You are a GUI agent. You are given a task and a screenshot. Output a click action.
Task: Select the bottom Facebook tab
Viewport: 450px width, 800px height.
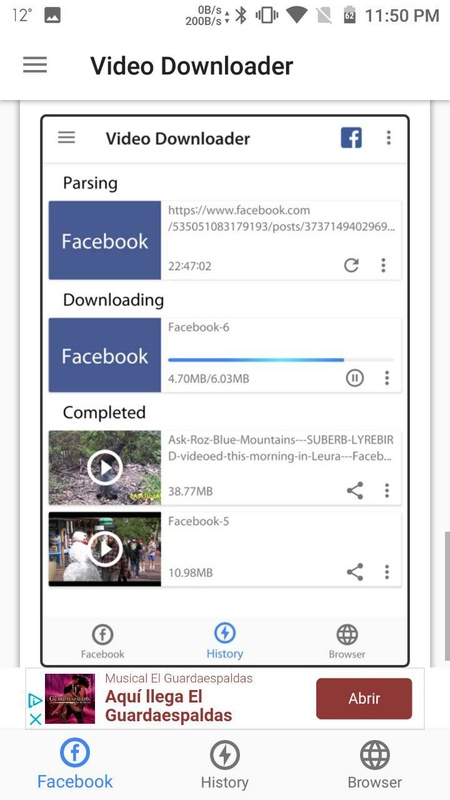[75, 764]
